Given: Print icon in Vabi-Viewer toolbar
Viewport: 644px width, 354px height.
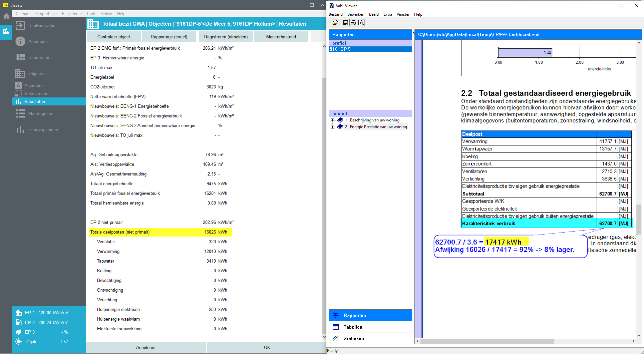Looking at the screenshot, I should (353, 23).
